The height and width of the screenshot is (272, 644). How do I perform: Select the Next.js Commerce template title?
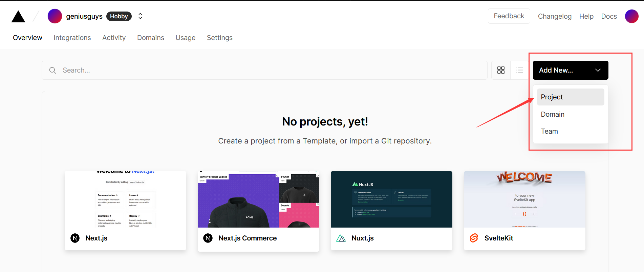(x=248, y=238)
